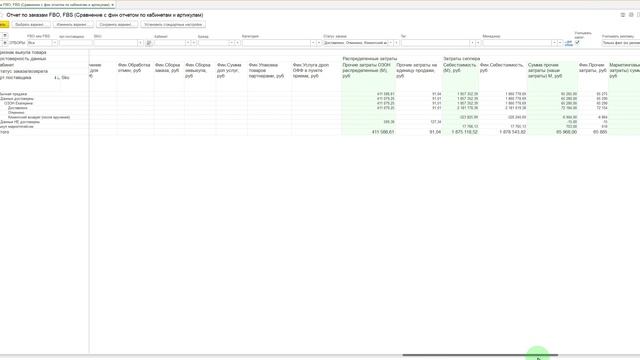Click the second window icon at top right
640x360 pixels.
coord(631,15)
